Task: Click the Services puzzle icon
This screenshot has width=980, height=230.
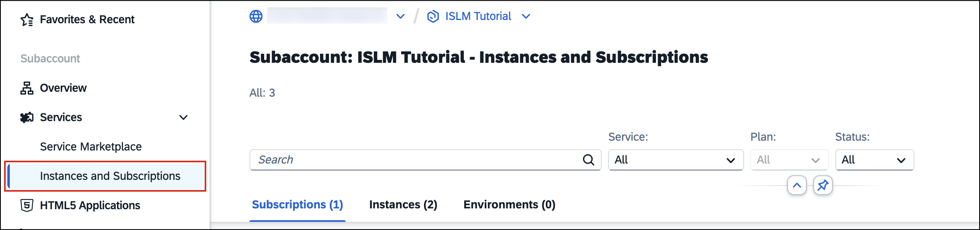Action: pos(27,117)
